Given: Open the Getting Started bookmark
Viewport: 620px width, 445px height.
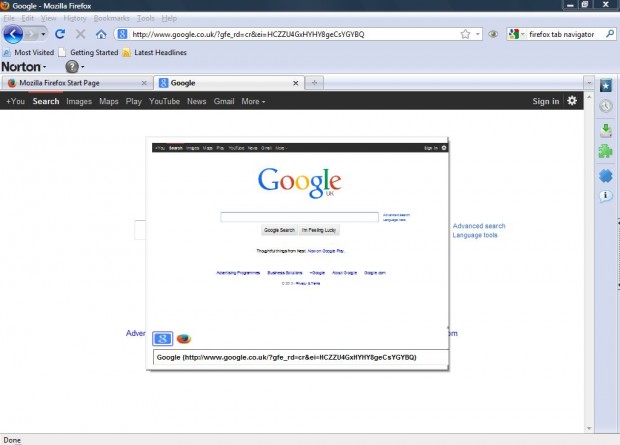Looking at the screenshot, I should (x=89, y=53).
